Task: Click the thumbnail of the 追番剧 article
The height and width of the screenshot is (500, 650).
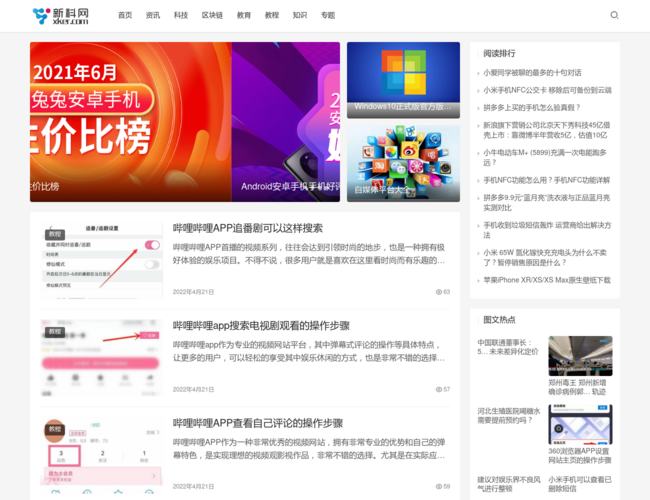Action: pyautogui.click(x=102, y=260)
